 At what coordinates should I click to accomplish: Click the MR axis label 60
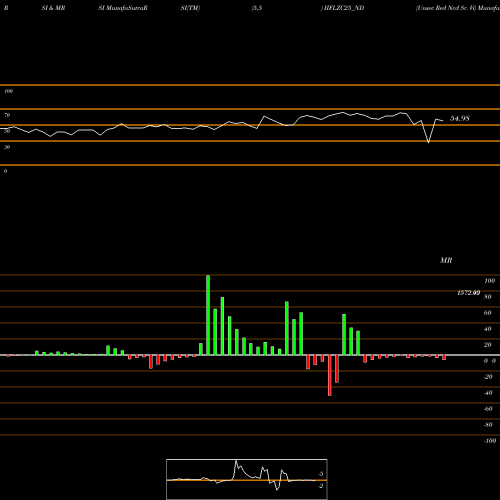(488, 313)
